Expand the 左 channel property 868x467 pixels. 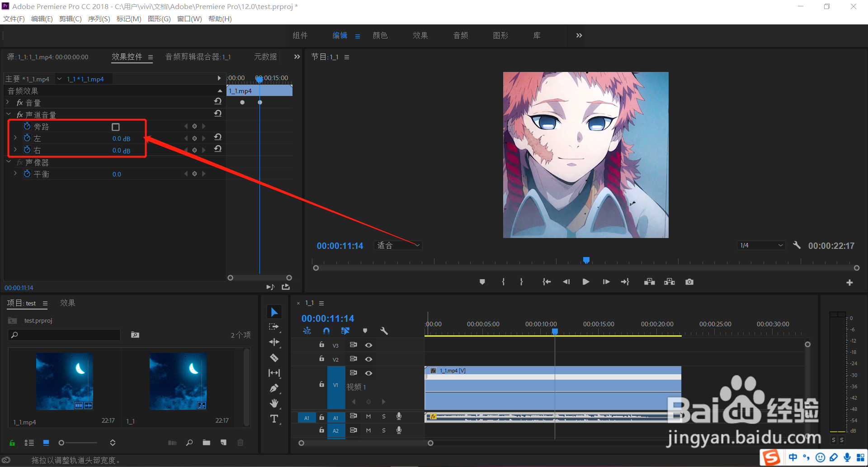[15, 138]
